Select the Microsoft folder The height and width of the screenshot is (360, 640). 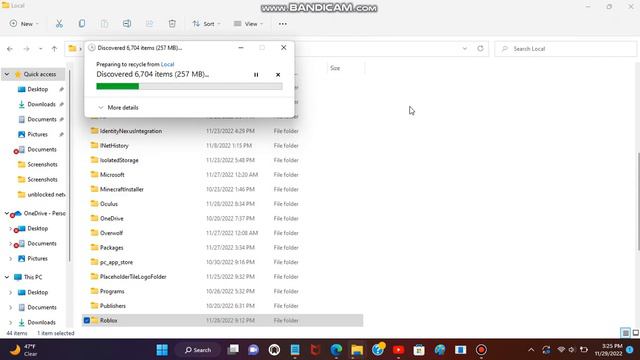click(112, 175)
